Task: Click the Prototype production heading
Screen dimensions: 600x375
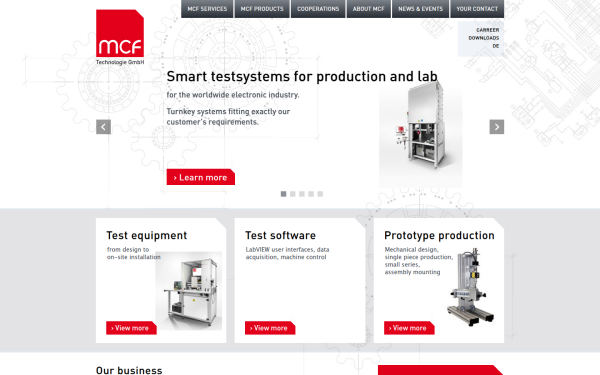Action: click(439, 235)
